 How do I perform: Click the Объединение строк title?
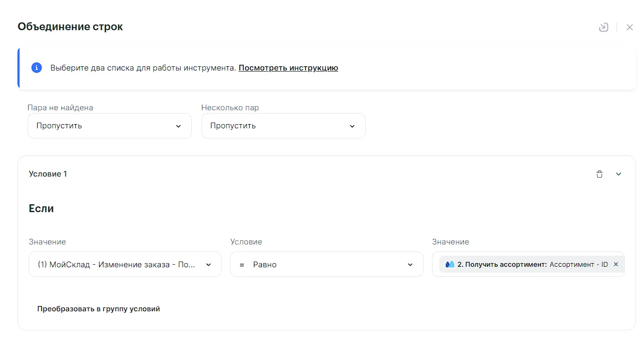70,27
